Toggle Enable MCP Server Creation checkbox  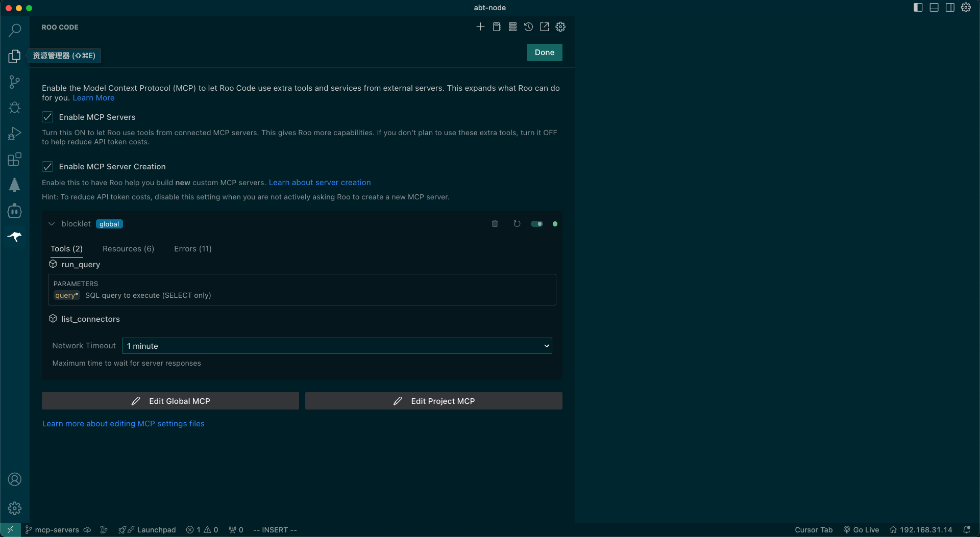[x=47, y=167]
